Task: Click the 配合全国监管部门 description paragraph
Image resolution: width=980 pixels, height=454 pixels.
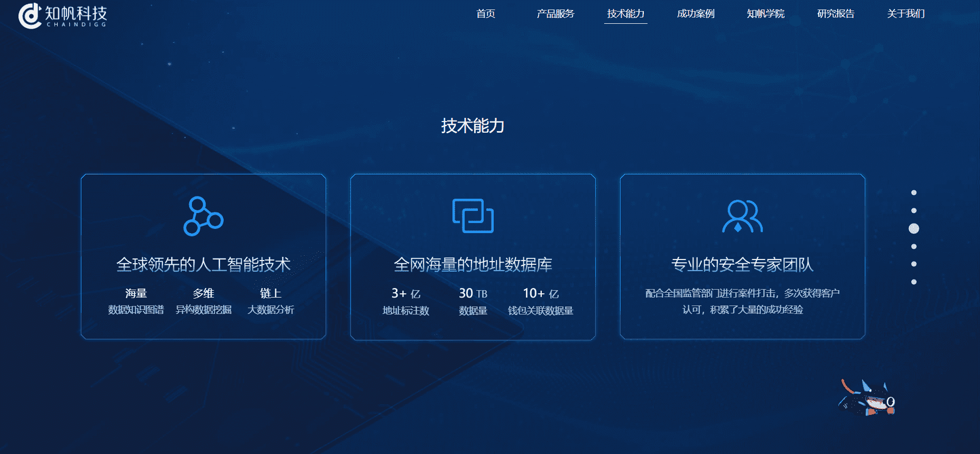Action: click(743, 301)
